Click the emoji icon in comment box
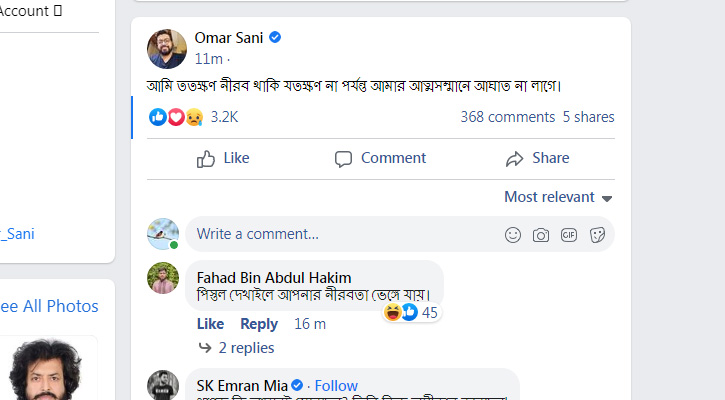Screen dimensions: 725x400 click(513, 235)
